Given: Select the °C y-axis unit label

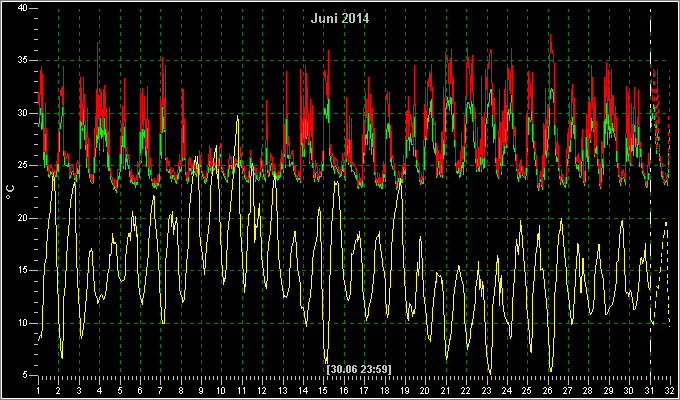Looking at the screenshot, I should (10, 192).
